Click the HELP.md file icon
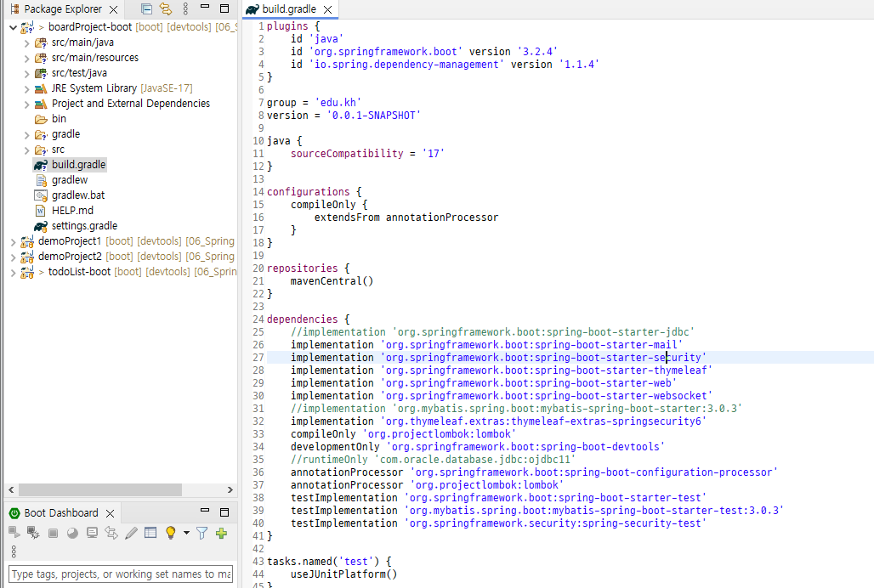This screenshot has height=588, width=874. pyautogui.click(x=41, y=211)
